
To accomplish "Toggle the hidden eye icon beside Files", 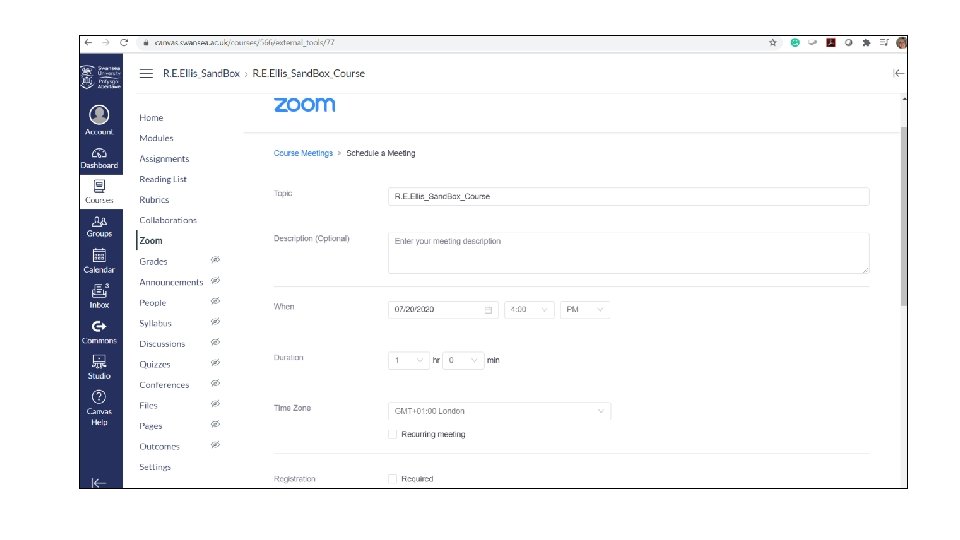I will [x=215, y=403].
